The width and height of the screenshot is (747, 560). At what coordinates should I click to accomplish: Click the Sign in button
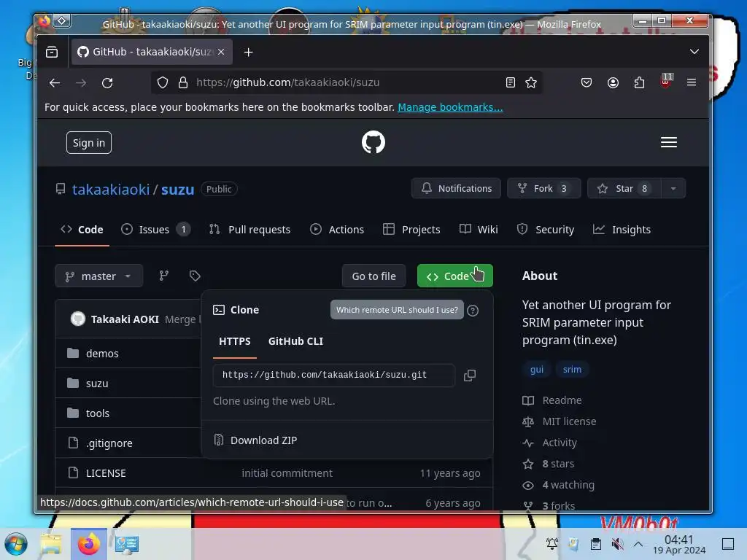[x=89, y=143]
